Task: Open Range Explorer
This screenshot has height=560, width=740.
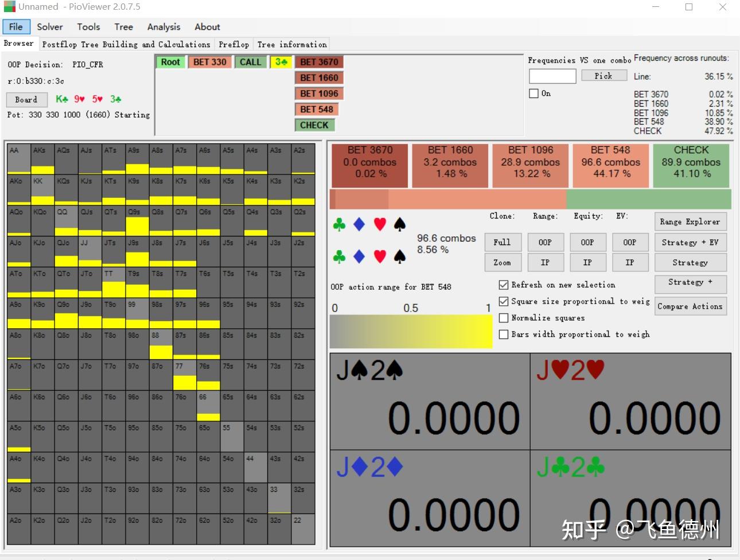Action: (x=690, y=221)
